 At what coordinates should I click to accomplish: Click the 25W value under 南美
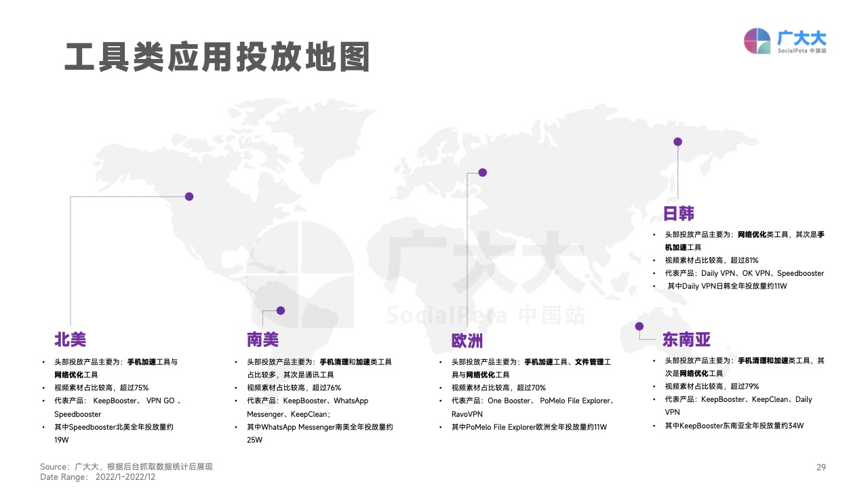point(255,440)
